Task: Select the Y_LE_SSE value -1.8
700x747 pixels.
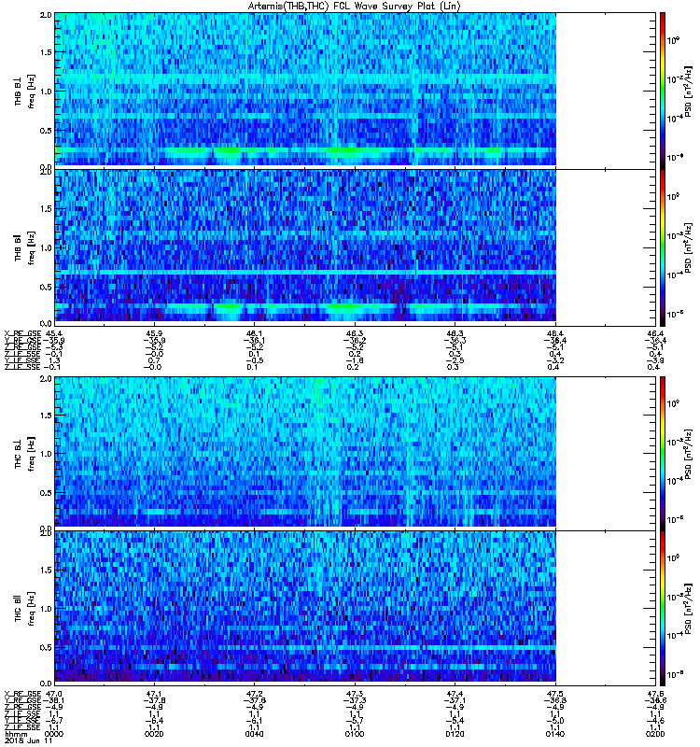Action: coord(353,360)
